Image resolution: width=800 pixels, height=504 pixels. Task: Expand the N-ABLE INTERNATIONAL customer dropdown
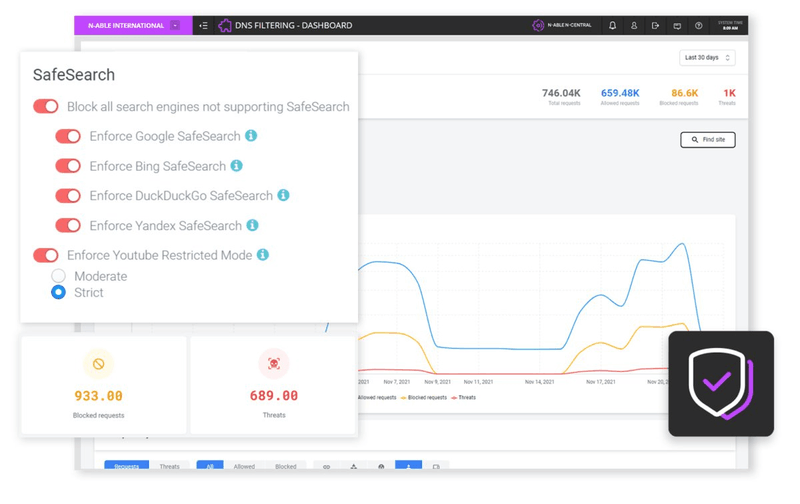tap(175, 26)
